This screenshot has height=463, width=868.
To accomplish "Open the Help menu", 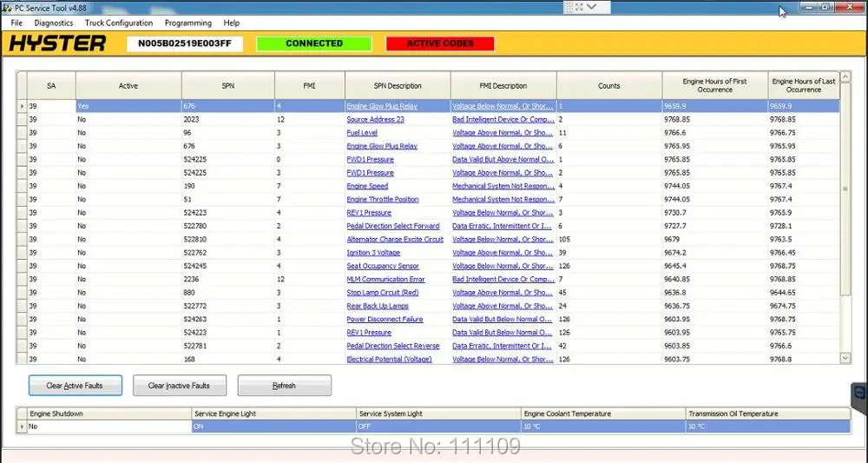I will pos(232,23).
